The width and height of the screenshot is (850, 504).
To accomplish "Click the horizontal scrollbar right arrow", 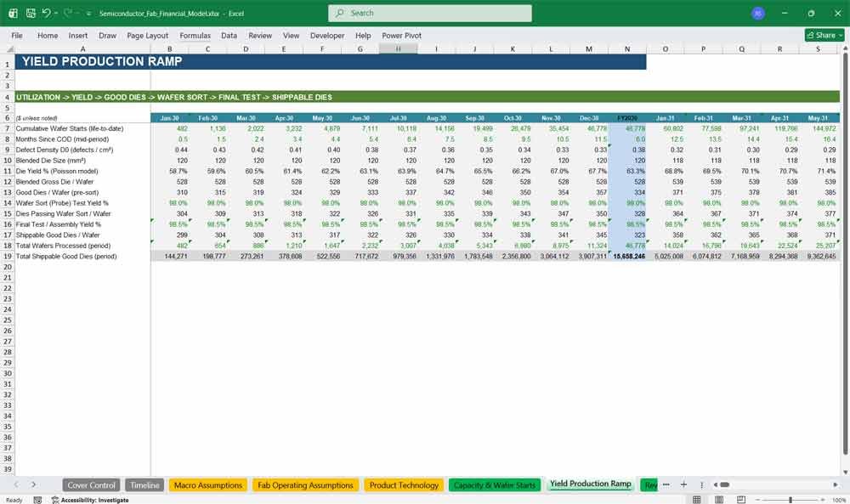I will click(x=836, y=484).
